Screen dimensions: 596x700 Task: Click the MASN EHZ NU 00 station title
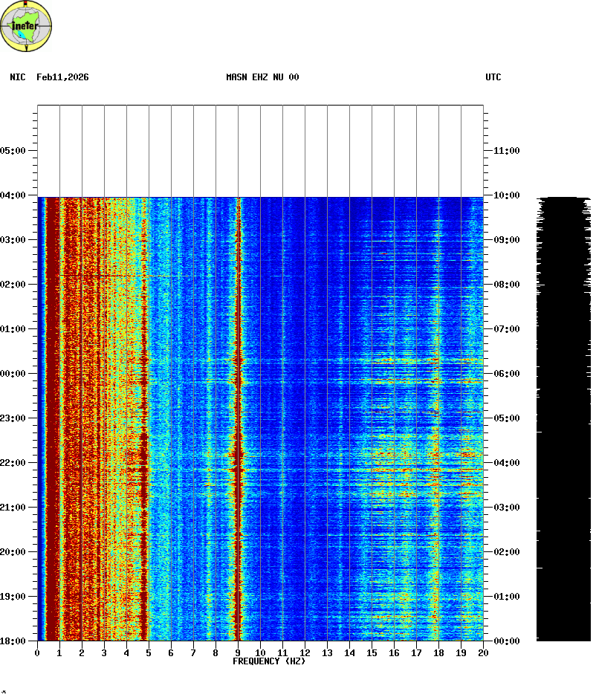(x=262, y=77)
